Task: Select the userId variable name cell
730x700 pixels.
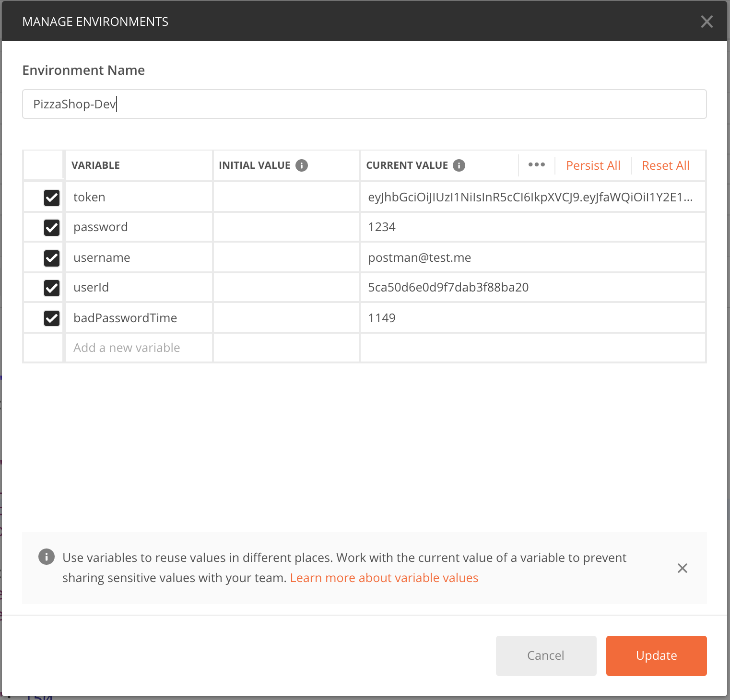Action: point(139,287)
